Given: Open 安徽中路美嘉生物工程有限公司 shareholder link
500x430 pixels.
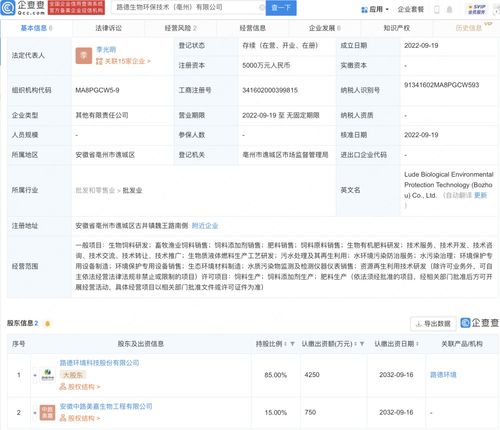Looking at the screenshot, I should click(x=106, y=406).
